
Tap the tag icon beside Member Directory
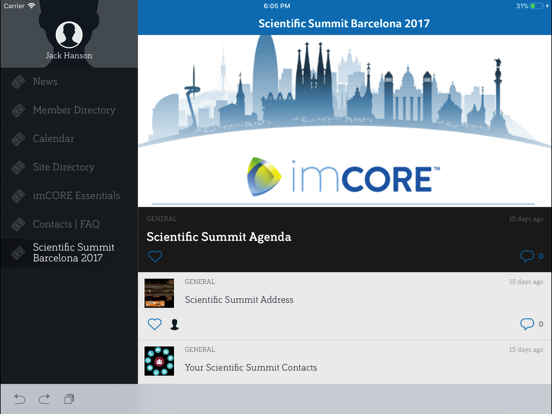click(18, 110)
